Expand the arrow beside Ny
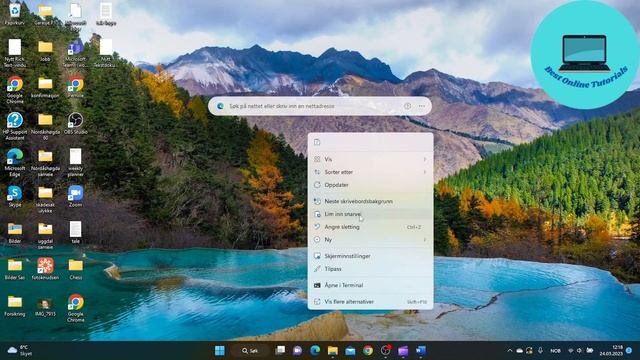This screenshot has width=640, height=360. pyautogui.click(x=424, y=240)
